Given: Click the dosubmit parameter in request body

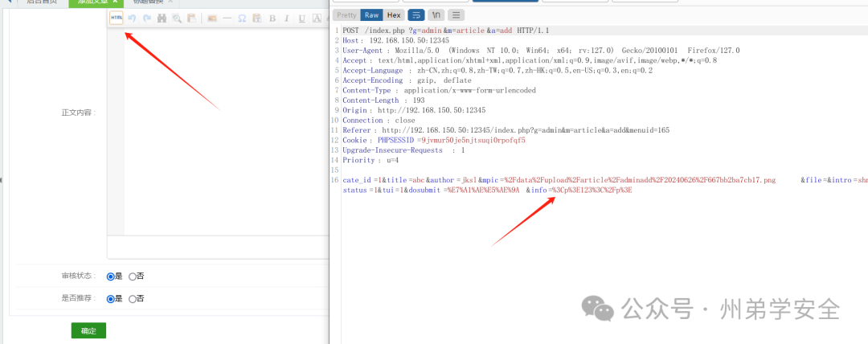Looking at the screenshot, I should 465,190.
